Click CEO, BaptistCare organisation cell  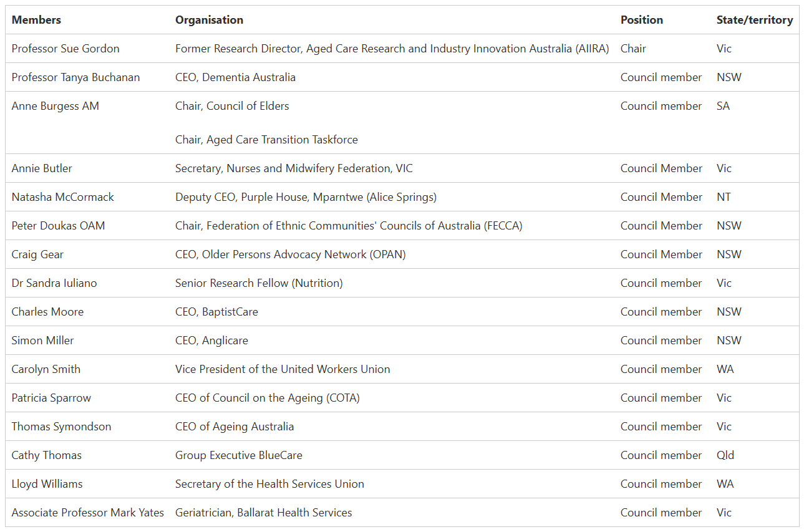(x=216, y=312)
